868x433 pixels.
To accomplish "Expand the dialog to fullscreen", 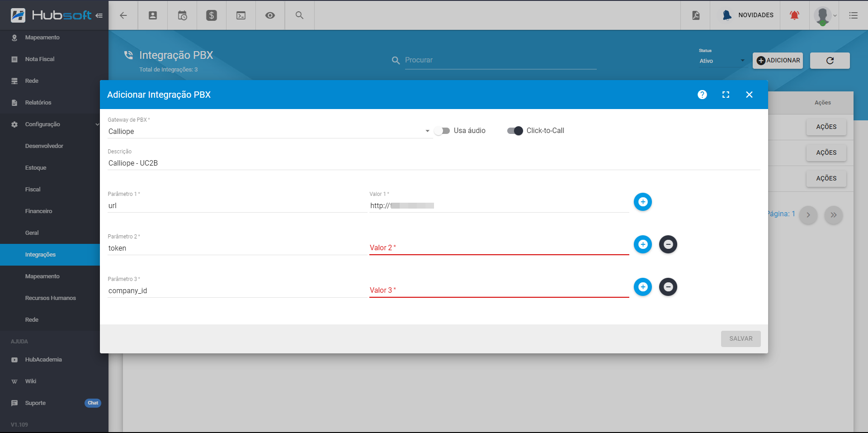I will click(726, 95).
